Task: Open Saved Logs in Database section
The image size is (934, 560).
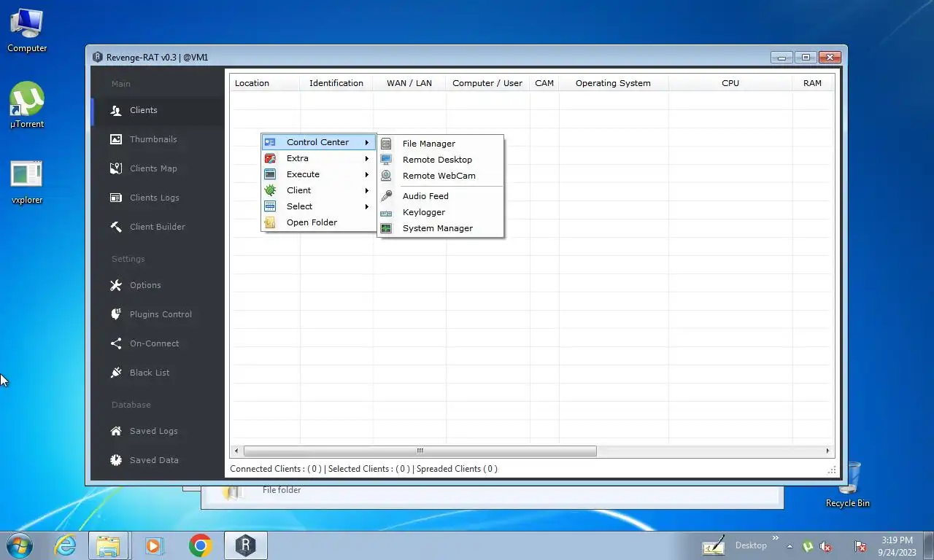Action: tap(158, 431)
